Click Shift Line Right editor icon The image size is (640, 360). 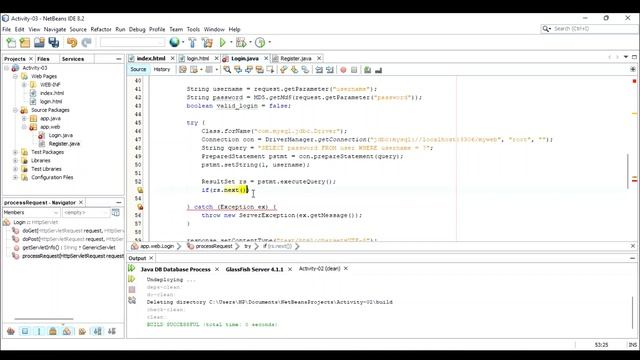pos(330,70)
